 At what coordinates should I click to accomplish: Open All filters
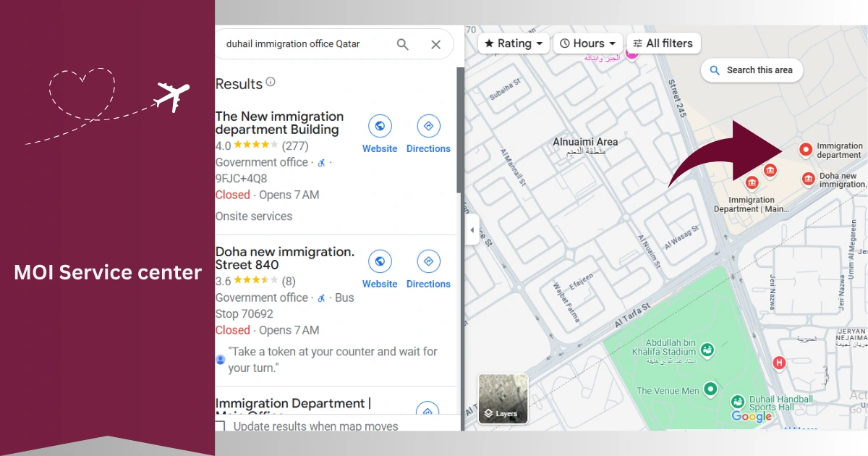click(x=664, y=43)
